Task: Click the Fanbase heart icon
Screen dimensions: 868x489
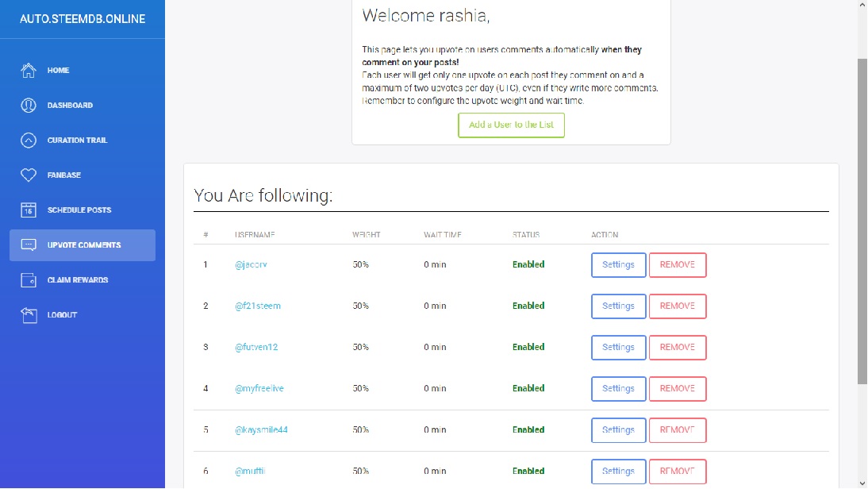Action: 29,175
